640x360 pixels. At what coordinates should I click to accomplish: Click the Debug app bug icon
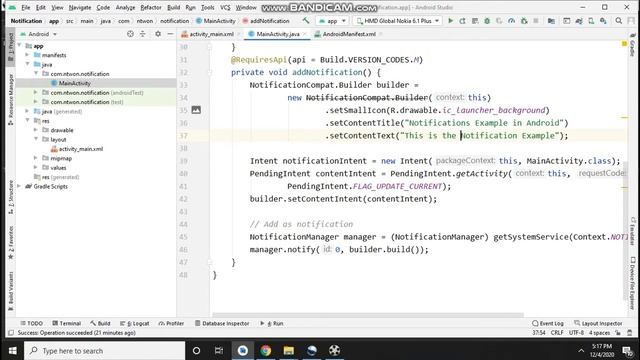point(487,21)
